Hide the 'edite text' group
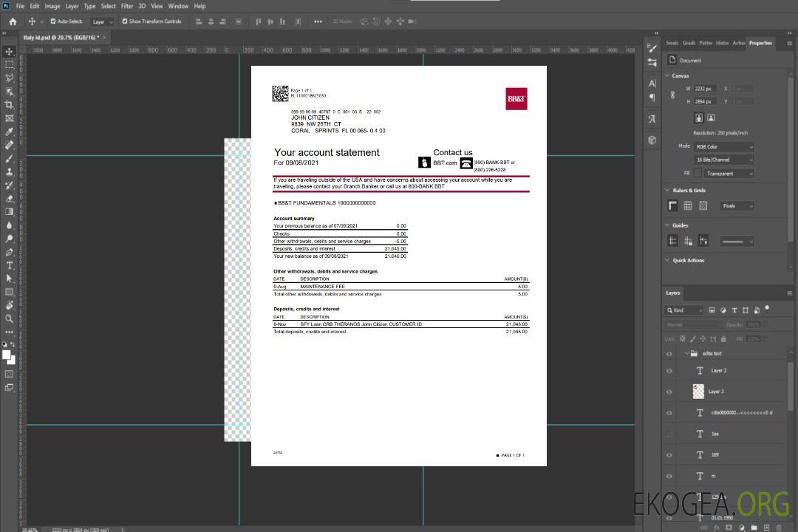 (669, 354)
